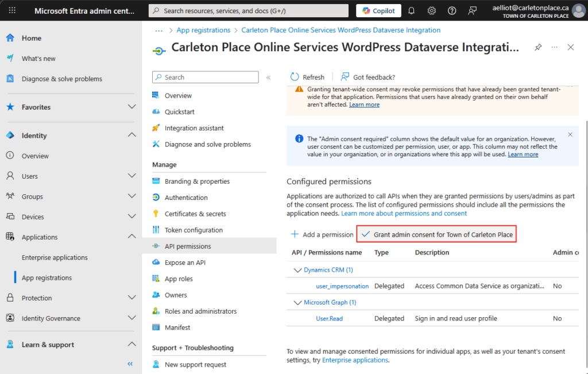Close the app registration blade

click(571, 47)
